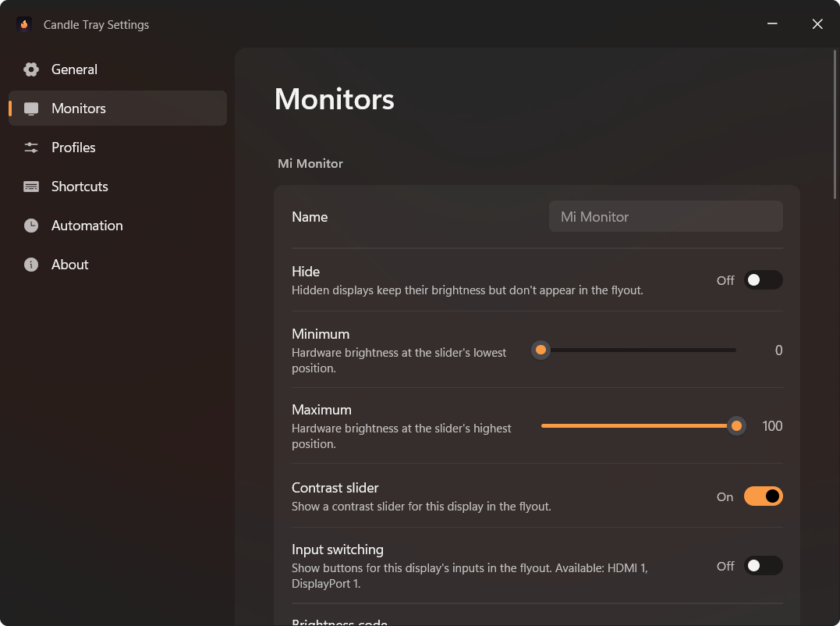Open the Shortcuts section

(x=118, y=187)
